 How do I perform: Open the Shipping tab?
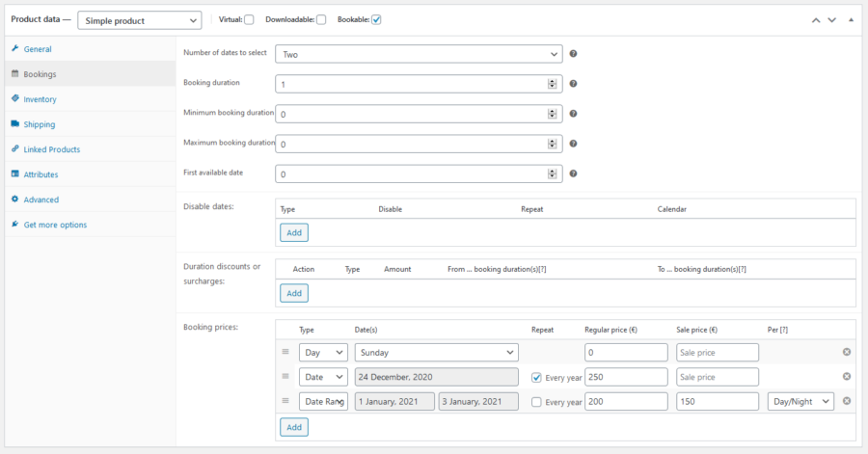[91, 124]
